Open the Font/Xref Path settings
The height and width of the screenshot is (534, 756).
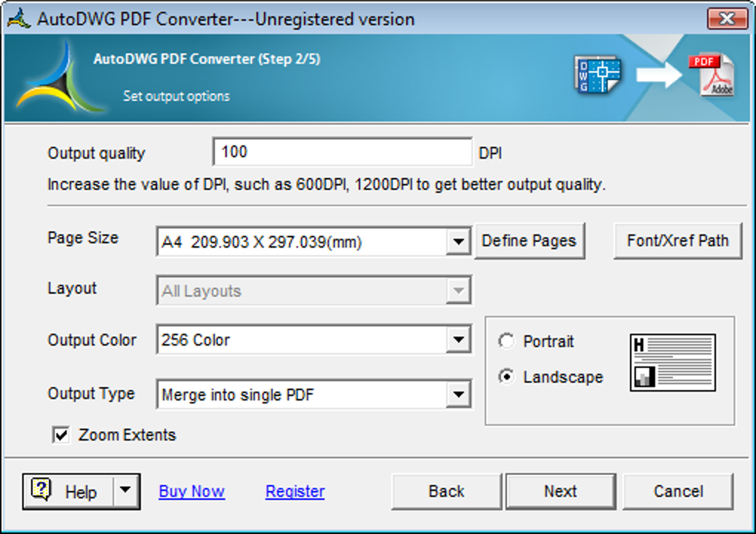[677, 241]
